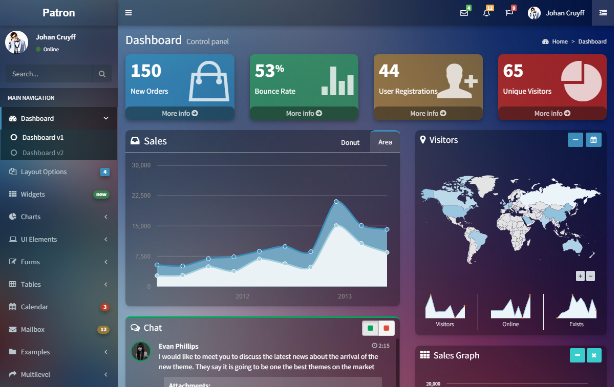Select Dashboard v2 radio circle
614x387 pixels.
(14, 152)
